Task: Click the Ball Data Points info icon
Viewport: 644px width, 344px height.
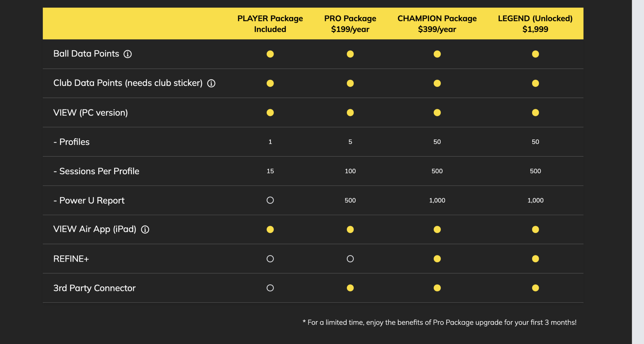Action: [x=128, y=54]
